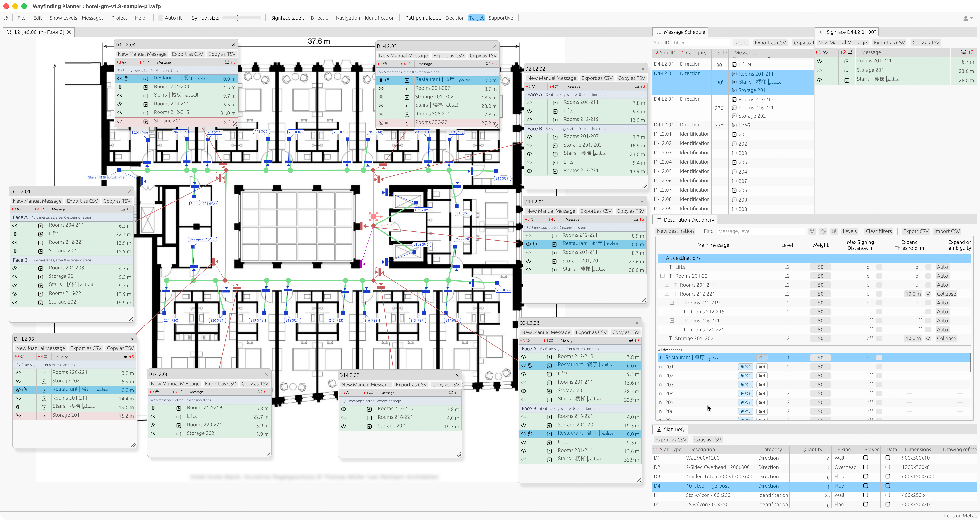Click left-arrow direction icon for Rooms 201-203 in D1-L2.04
The width and height of the screenshot is (980, 520).
pos(146,87)
